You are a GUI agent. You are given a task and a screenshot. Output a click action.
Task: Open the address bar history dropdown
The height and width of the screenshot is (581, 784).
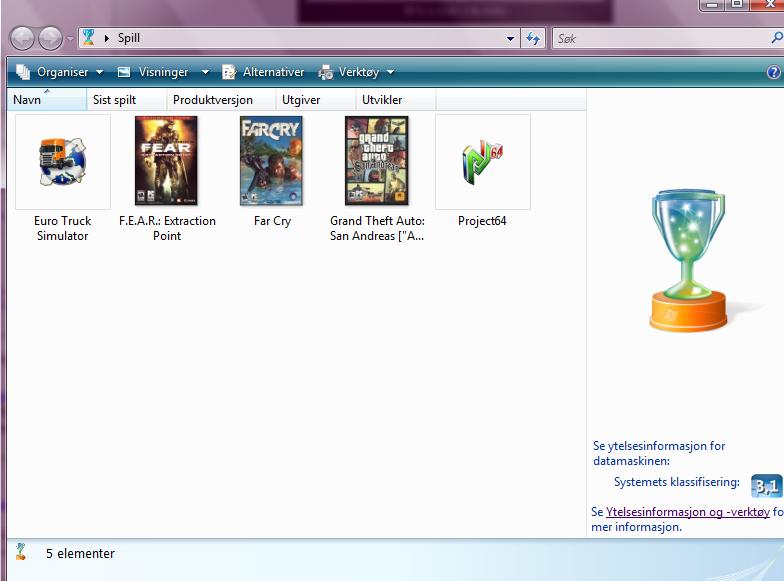click(x=510, y=38)
